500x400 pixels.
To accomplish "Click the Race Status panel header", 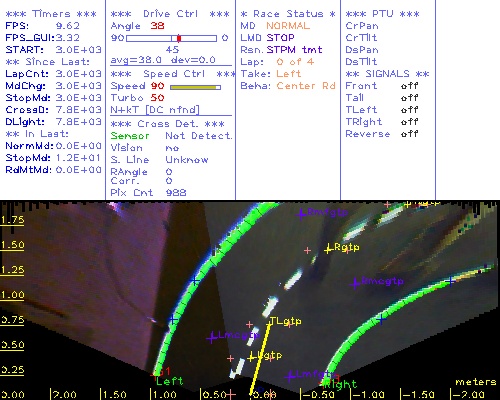I will (288, 14).
